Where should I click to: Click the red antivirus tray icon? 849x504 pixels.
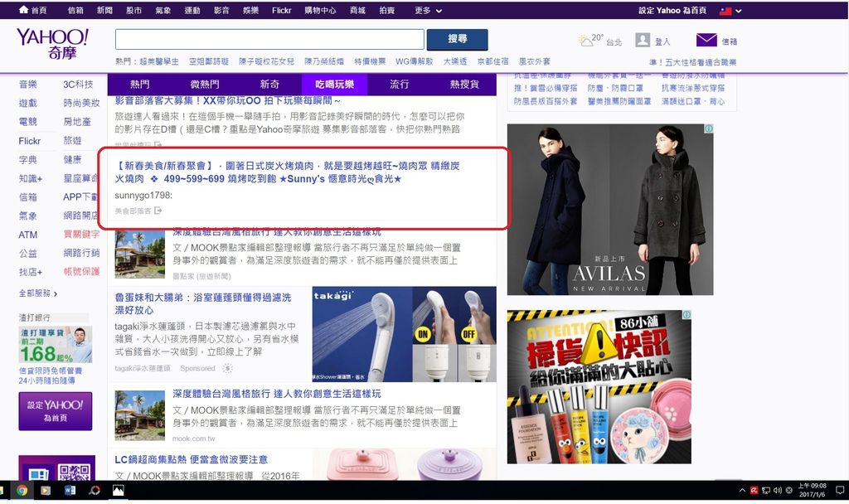click(x=754, y=491)
